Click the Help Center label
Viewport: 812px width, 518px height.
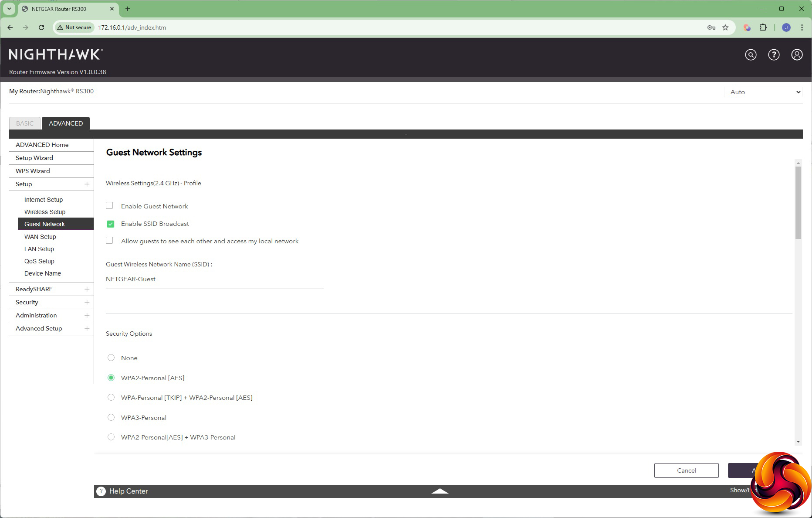(x=129, y=491)
